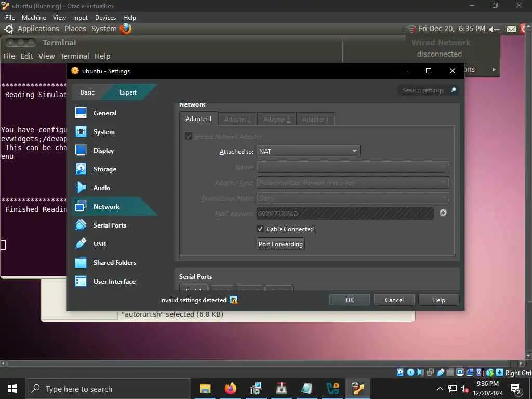The image size is (532, 399).
Task: Open Ubuntu Applications menu
Action: [x=38, y=29]
